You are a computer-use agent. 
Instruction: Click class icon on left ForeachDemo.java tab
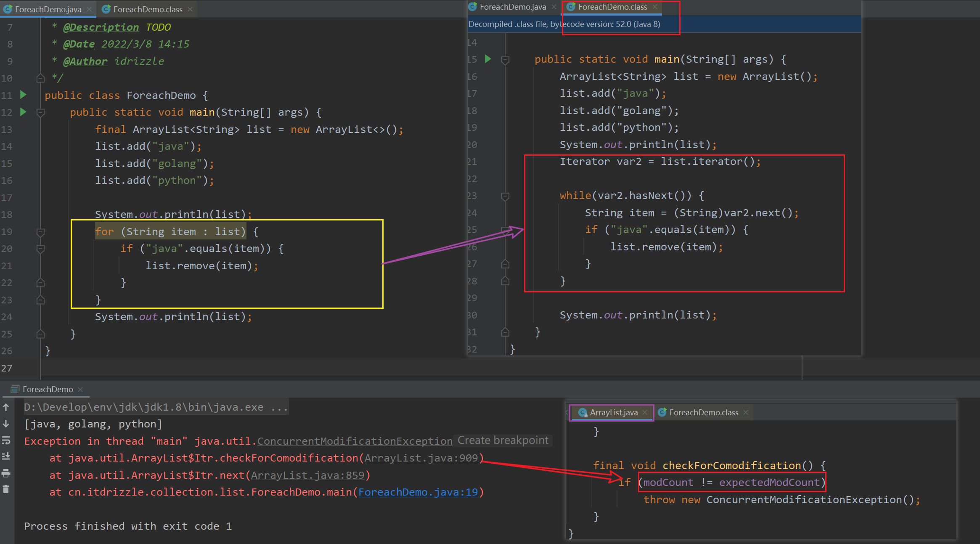pyautogui.click(x=8, y=9)
